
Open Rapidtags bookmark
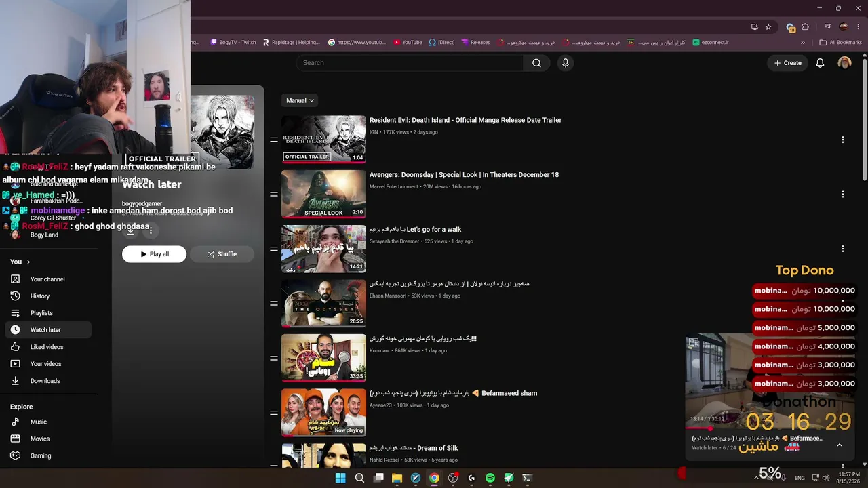(291, 42)
